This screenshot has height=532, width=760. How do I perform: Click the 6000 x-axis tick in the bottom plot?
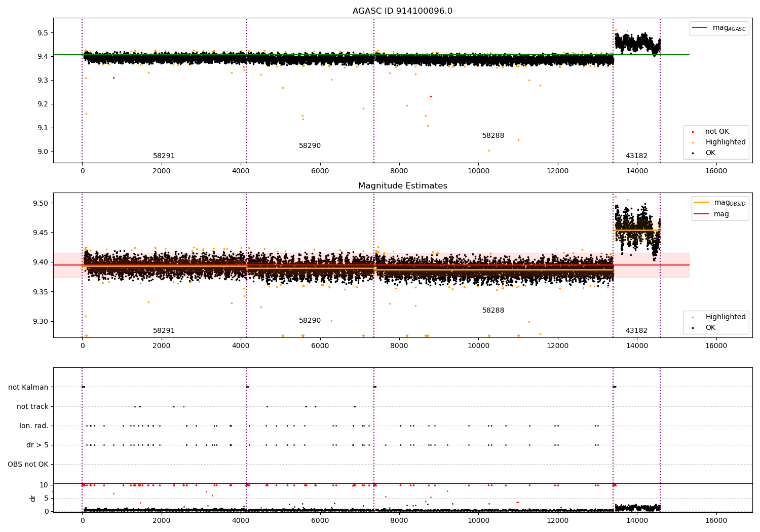coord(320,521)
